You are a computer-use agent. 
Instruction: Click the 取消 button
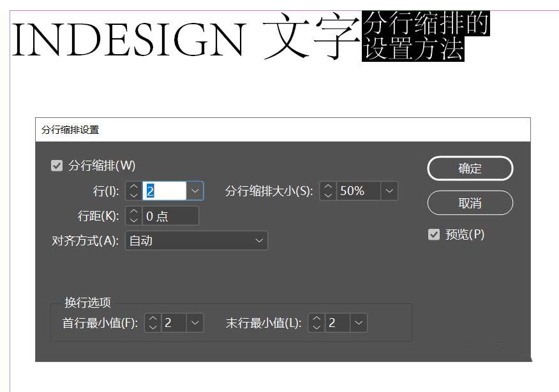pyautogui.click(x=470, y=203)
